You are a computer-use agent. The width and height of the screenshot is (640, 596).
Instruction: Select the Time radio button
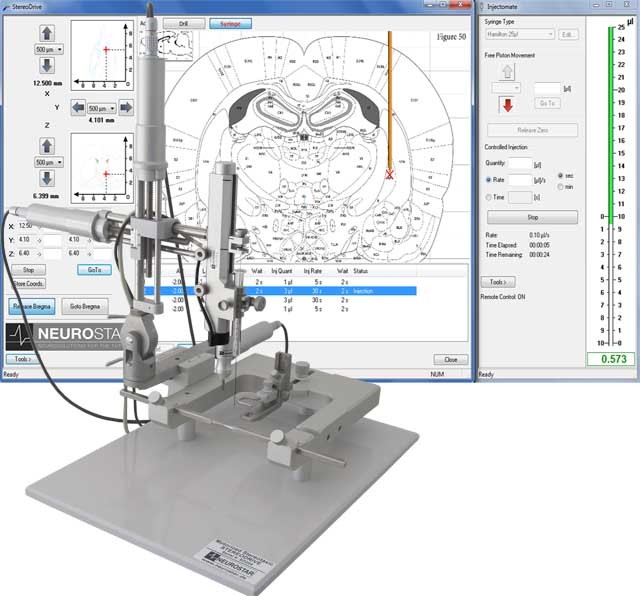pyautogui.click(x=488, y=198)
